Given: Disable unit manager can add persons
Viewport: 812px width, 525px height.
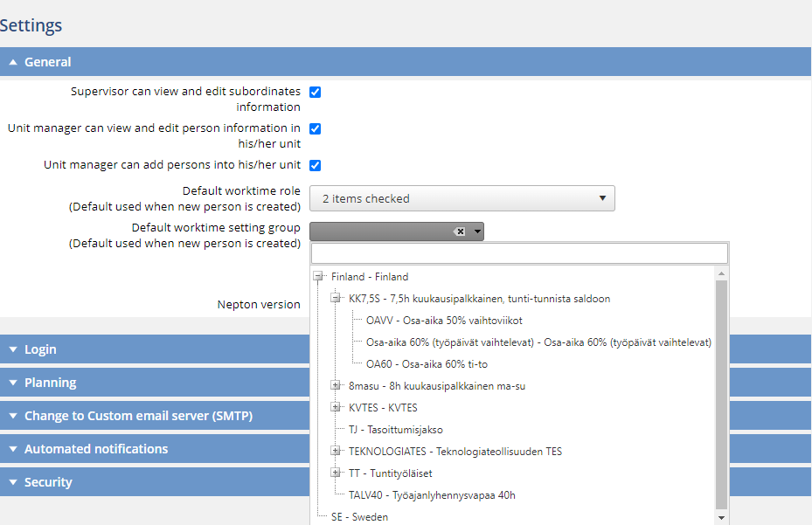Looking at the screenshot, I should point(315,166).
